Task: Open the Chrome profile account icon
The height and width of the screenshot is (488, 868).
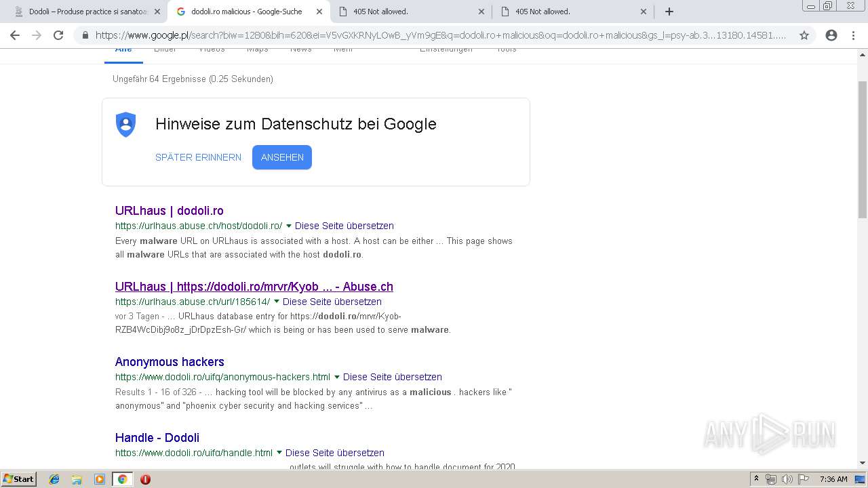Action: [831, 35]
